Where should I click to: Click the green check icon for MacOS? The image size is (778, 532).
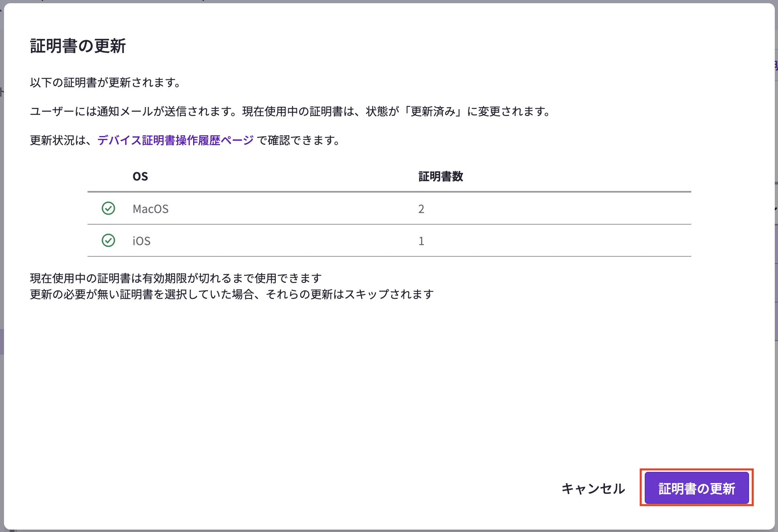pyautogui.click(x=108, y=208)
